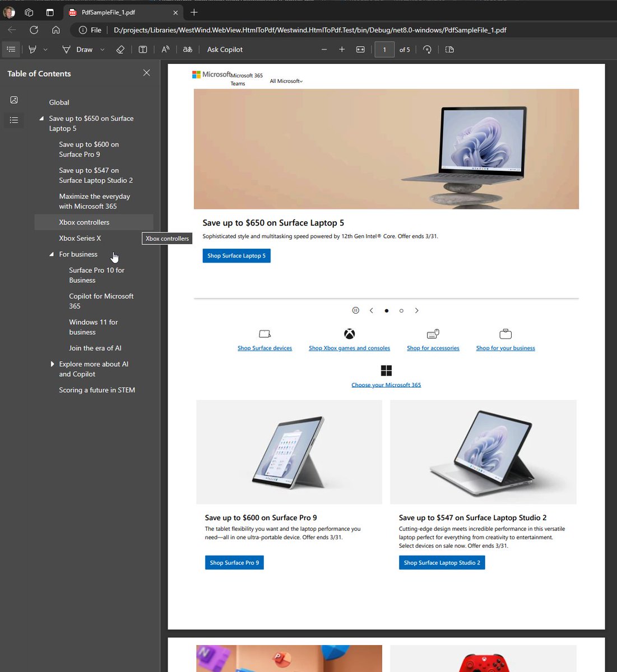Viewport: 617px width, 672px height.
Task: Pause the carousel slideshow
Action: point(355,310)
